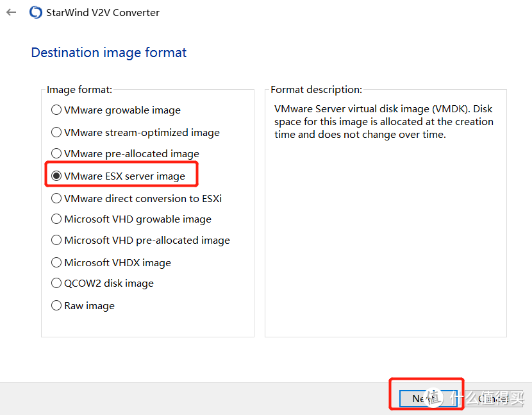Click the VMDK format description text
The image size is (532, 415).
point(383,122)
